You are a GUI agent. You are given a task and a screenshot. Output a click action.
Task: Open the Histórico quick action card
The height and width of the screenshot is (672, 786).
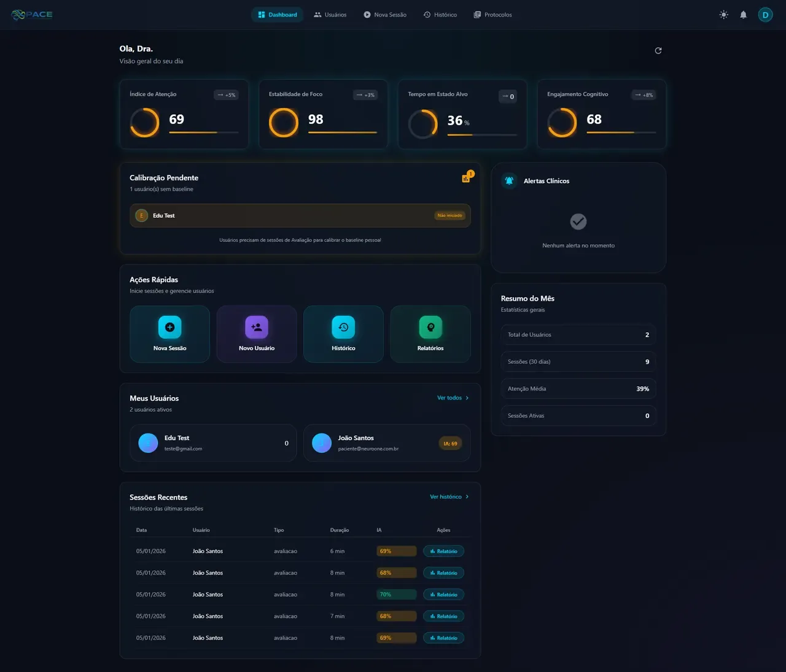[343, 334]
